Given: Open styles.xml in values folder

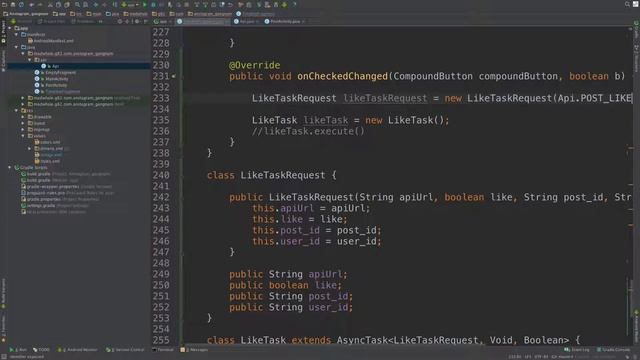Looking at the screenshot, I should (47, 161).
